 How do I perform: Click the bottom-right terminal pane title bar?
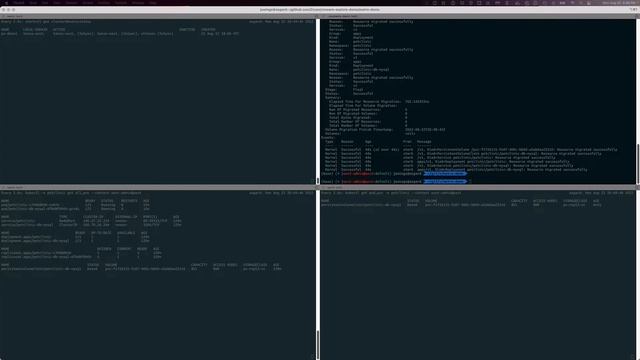478,187
